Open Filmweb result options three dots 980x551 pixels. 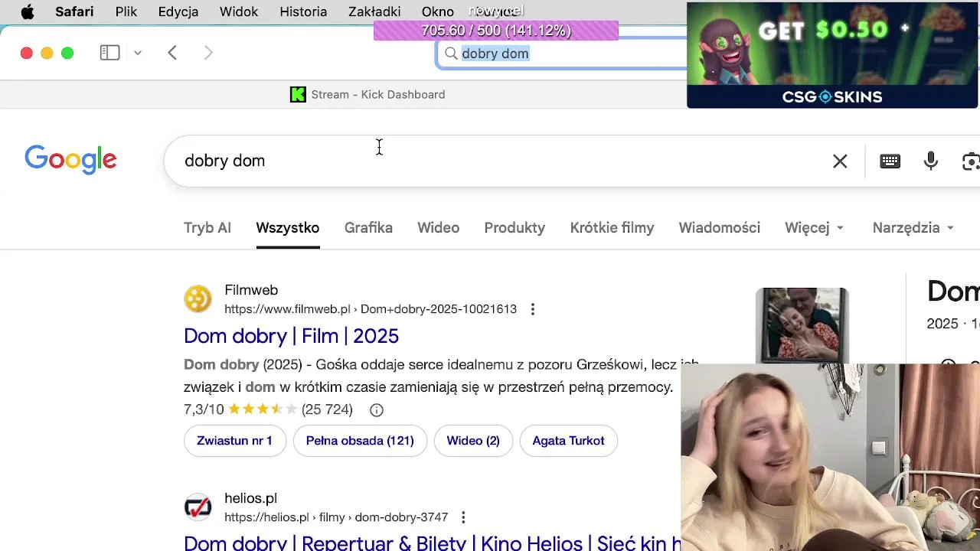pos(533,309)
